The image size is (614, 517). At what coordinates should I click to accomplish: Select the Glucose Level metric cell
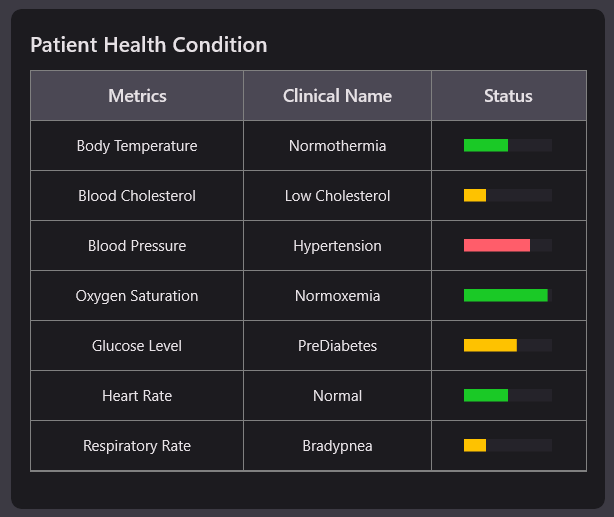(137, 346)
